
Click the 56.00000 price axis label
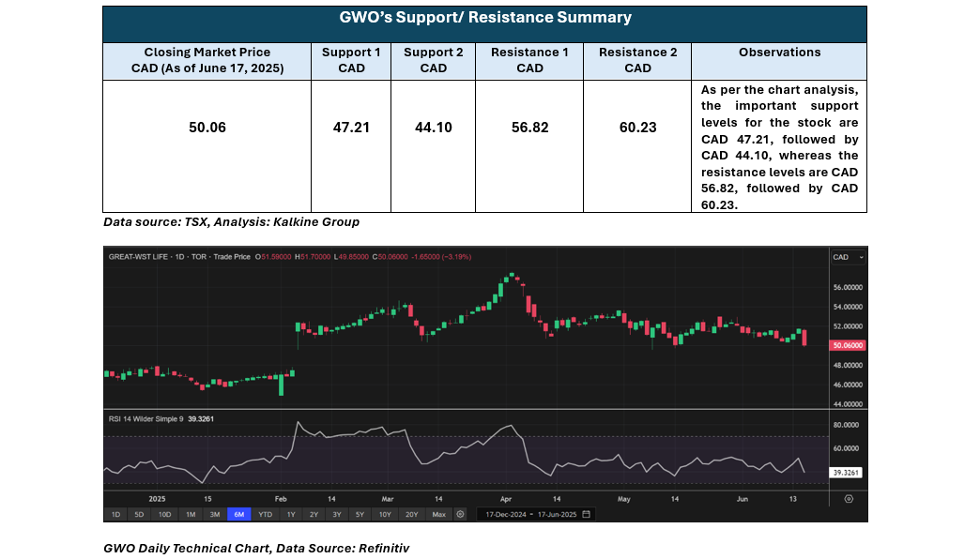(x=849, y=288)
